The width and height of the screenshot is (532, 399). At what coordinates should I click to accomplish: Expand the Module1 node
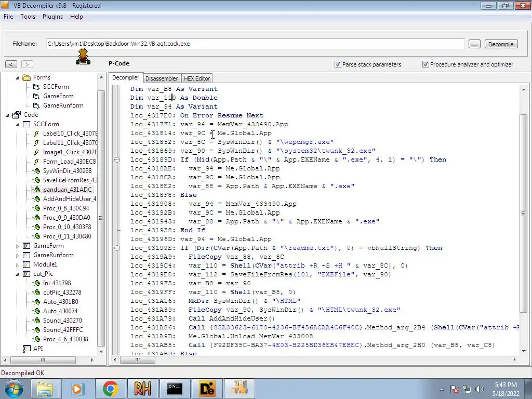click(x=17, y=265)
